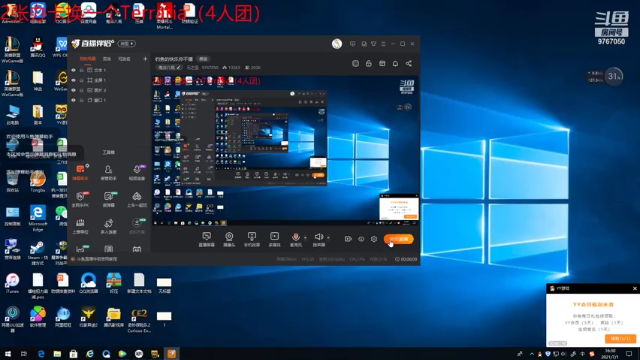Open the hamburger menu in the title bar
Image resolution: width=640 pixels, height=360 pixels.
tap(383, 44)
